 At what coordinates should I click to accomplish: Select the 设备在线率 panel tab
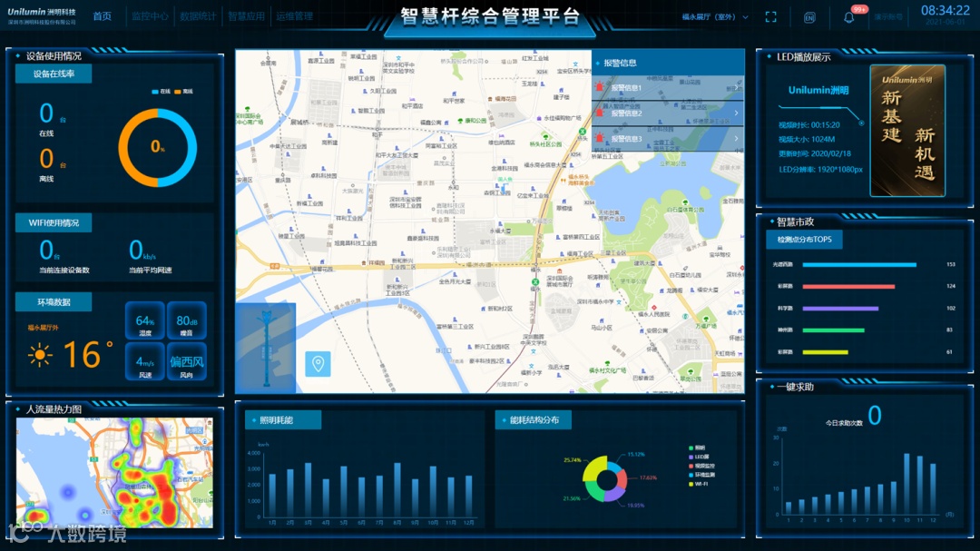[54, 74]
